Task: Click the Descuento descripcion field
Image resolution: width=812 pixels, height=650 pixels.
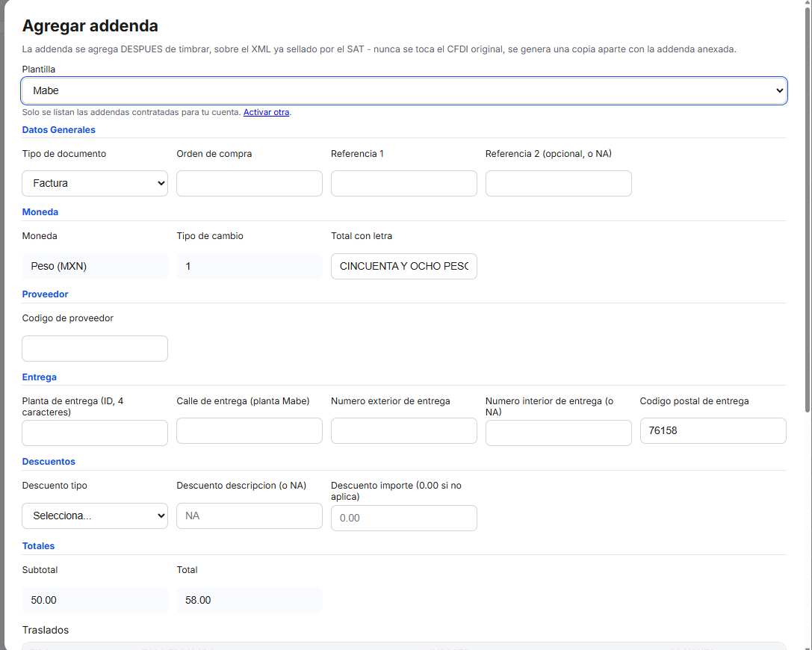Action: pos(249,516)
